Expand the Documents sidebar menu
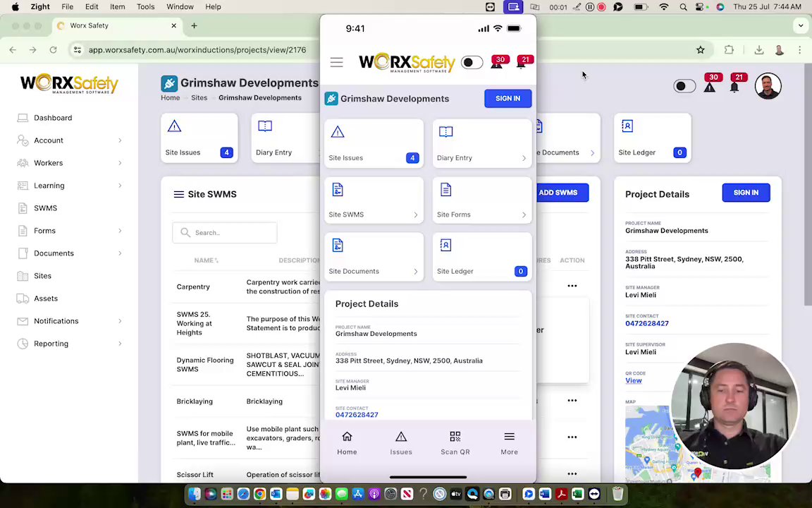Screen dimensions: 812x508 click(69, 253)
